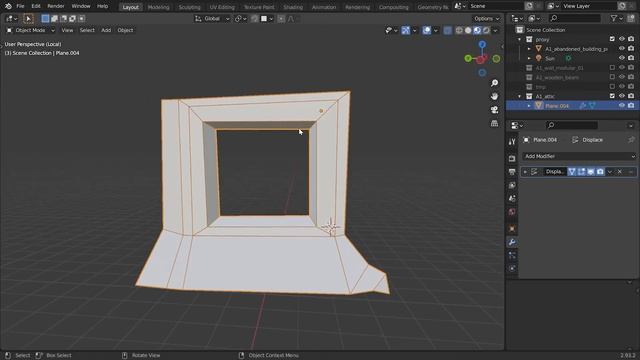The height and width of the screenshot is (360, 640).
Task: Switch to the Shading workspace tab
Action: [x=293, y=7]
